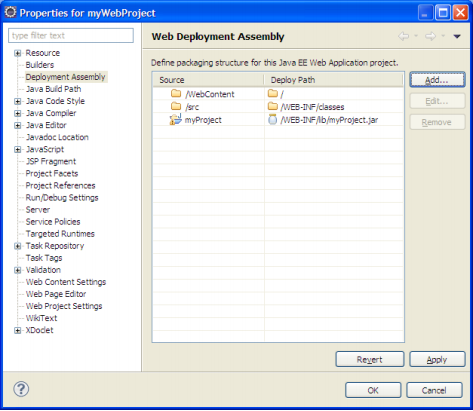Click the forward navigation arrow icon

430,36
